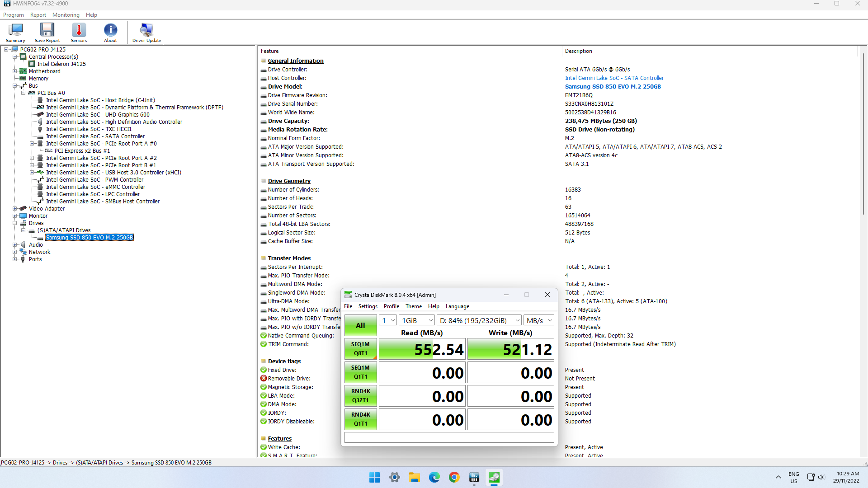Open the MB/s unit dropdown
Viewport: 868px width, 488px height.
[539, 320]
